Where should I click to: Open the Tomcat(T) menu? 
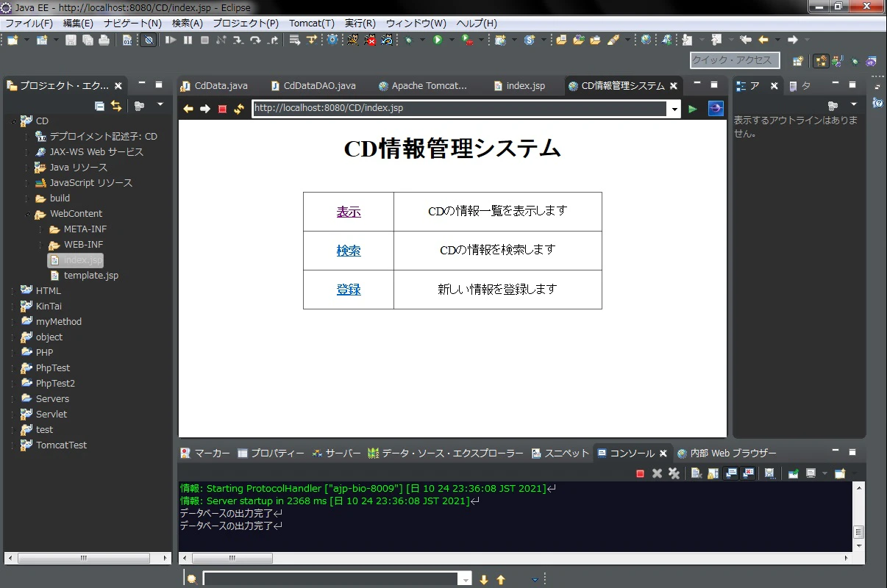coord(312,23)
